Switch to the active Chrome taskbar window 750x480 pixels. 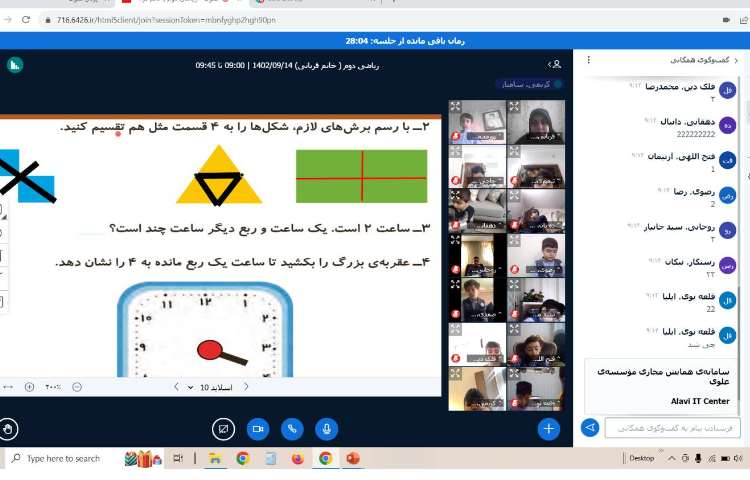(x=326, y=458)
